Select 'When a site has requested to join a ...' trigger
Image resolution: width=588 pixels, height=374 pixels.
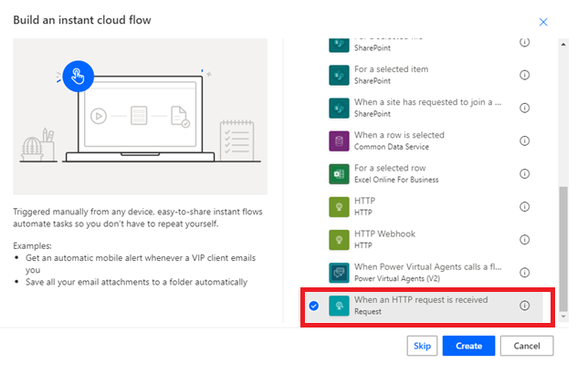point(427,102)
